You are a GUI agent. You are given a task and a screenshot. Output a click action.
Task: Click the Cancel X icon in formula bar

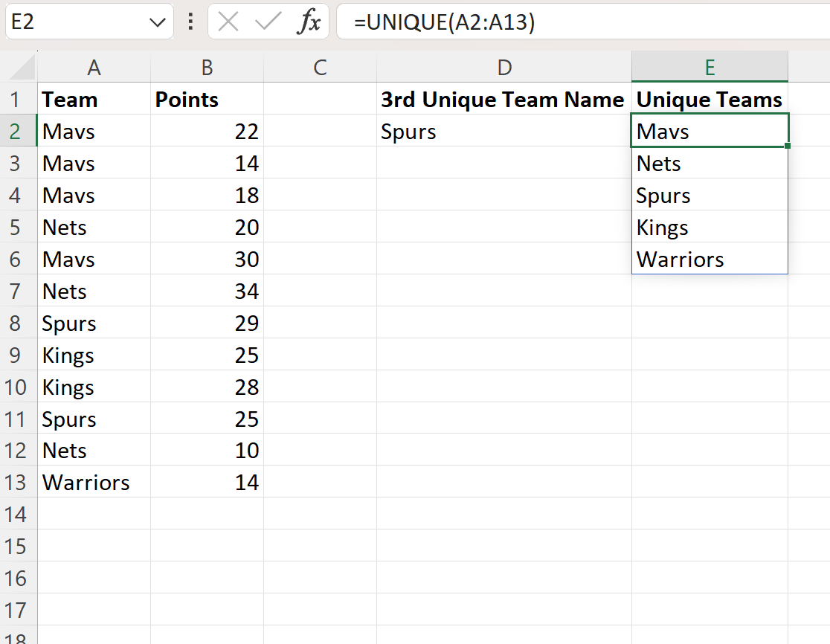pyautogui.click(x=228, y=22)
